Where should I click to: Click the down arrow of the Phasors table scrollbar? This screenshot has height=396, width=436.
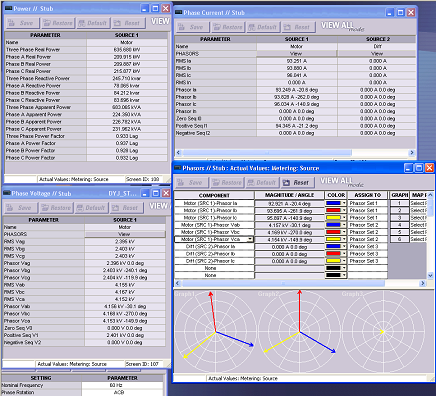[x=430, y=276]
